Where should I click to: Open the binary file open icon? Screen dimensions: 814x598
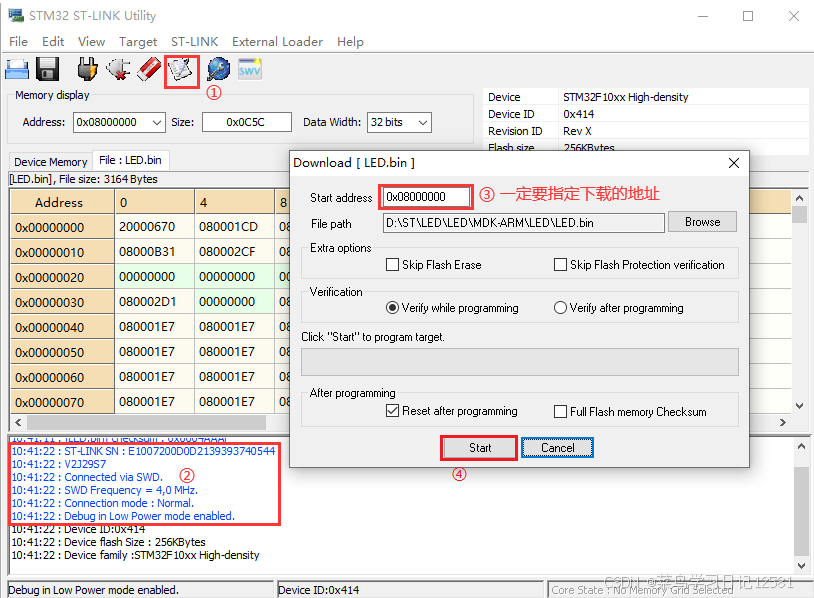click(x=16, y=68)
